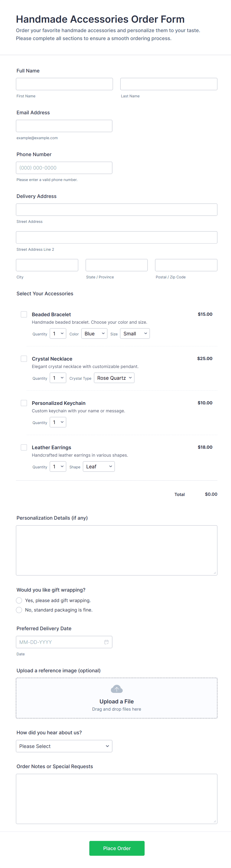Check the Leather Earrings checkbox
The width and height of the screenshot is (231, 868).
pyautogui.click(x=24, y=447)
